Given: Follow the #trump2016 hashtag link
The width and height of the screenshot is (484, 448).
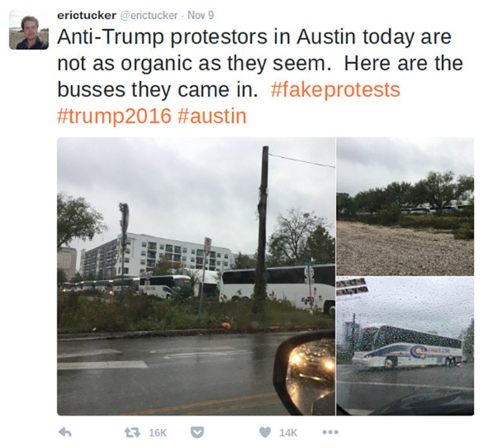Looking at the screenshot, I should 114,116.
